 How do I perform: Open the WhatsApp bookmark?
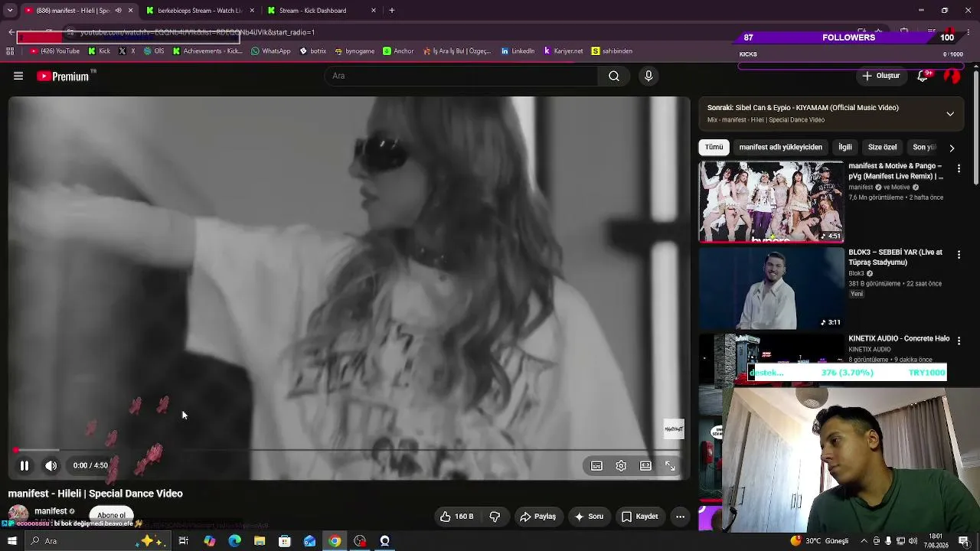click(271, 51)
